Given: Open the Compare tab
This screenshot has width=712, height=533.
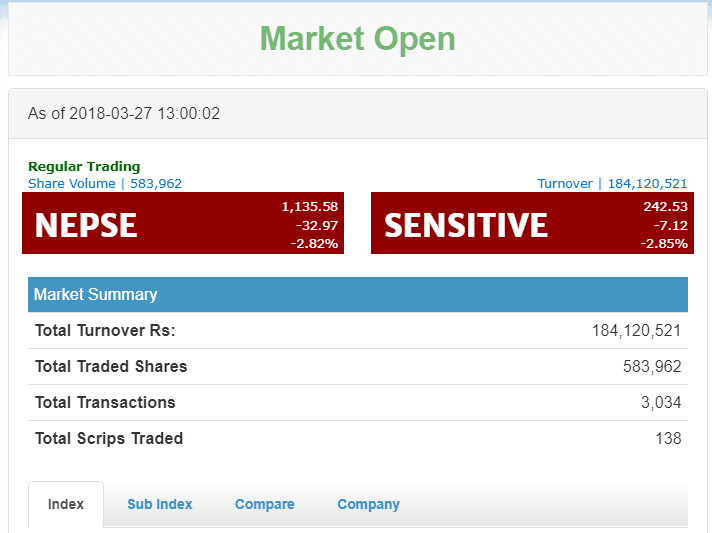Looking at the screenshot, I should tap(264, 504).
